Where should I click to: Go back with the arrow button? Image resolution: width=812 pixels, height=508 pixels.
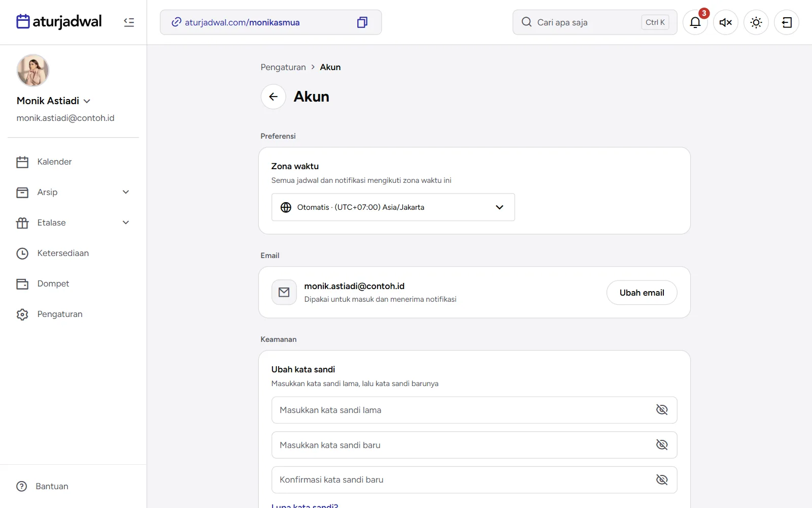[274, 97]
